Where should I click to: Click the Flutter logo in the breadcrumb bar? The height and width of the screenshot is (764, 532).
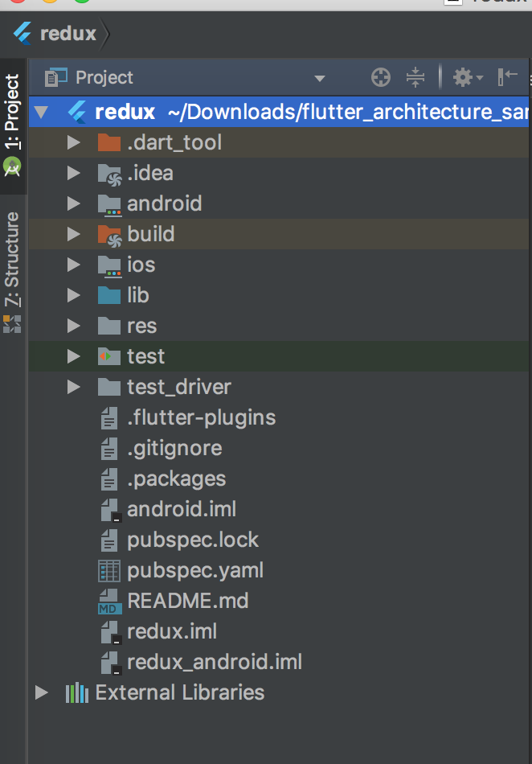tap(23, 34)
